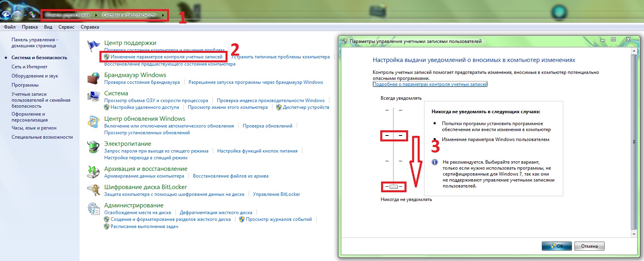
Task: Open Восстановление файлов из архива link
Action: click(x=231, y=176)
